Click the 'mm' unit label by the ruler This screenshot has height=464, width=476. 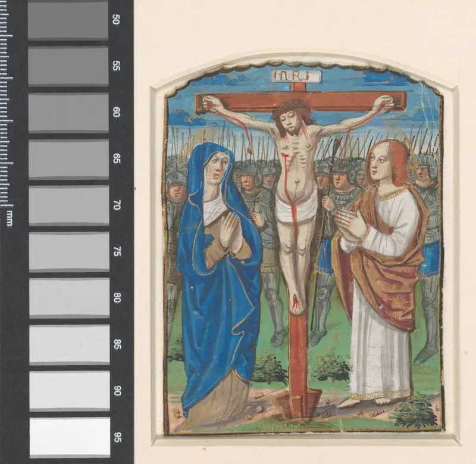point(9,219)
